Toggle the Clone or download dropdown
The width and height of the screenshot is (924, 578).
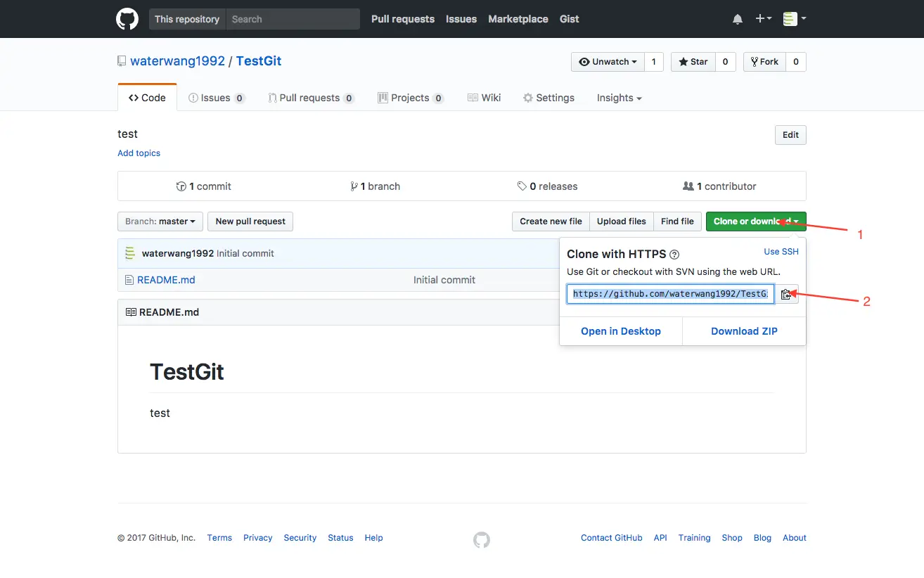(756, 221)
